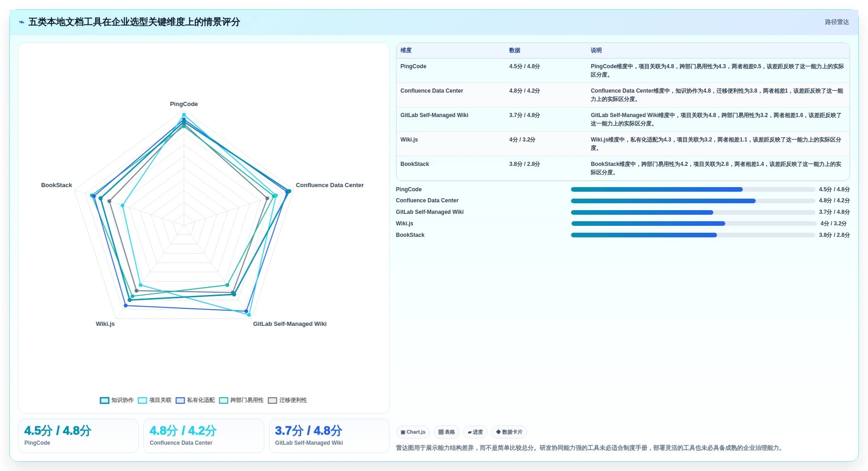Viewport: 868px width, 471px height.
Task: Select the Confluence Data Center table cell
Action: click(x=432, y=91)
